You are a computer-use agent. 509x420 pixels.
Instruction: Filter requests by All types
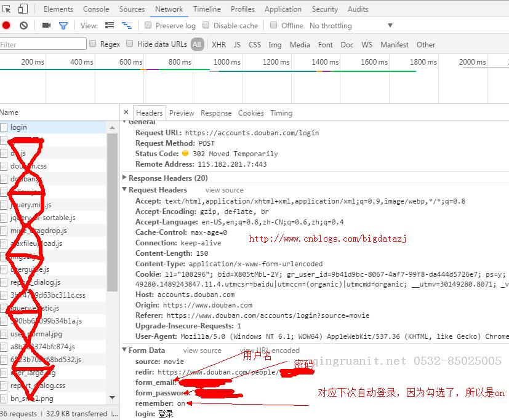(197, 44)
